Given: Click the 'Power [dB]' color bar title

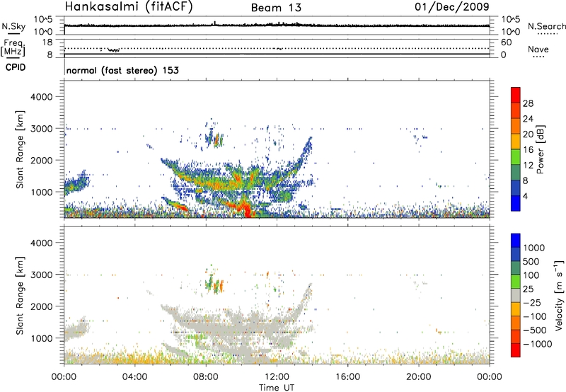Looking at the screenshot, I should [540, 149].
